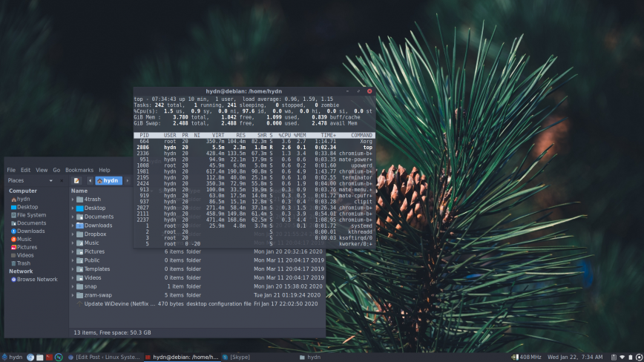
Task: Click the green circular panel launcher icon
Action: pyautogui.click(x=59, y=357)
